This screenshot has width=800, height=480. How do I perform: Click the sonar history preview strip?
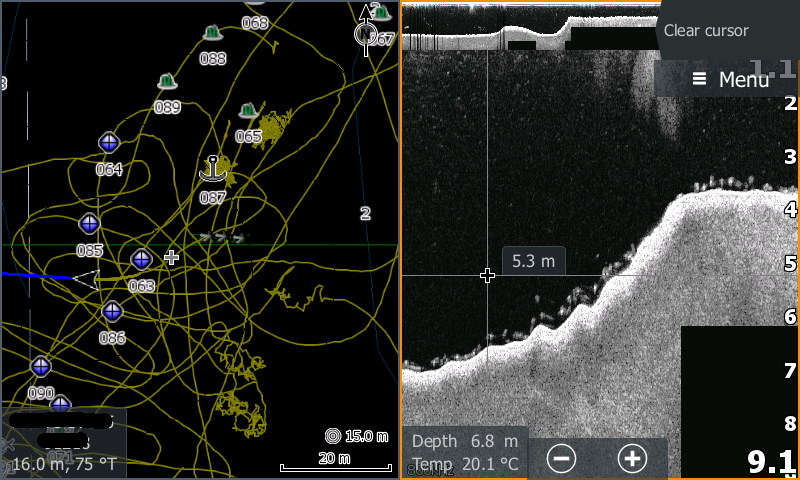coord(530,27)
